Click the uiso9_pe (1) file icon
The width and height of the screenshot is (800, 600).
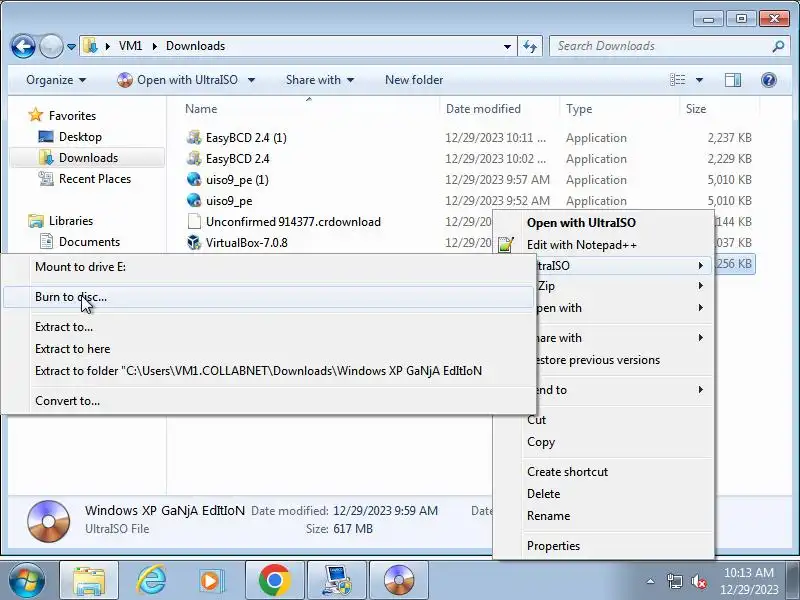coord(194,180)
